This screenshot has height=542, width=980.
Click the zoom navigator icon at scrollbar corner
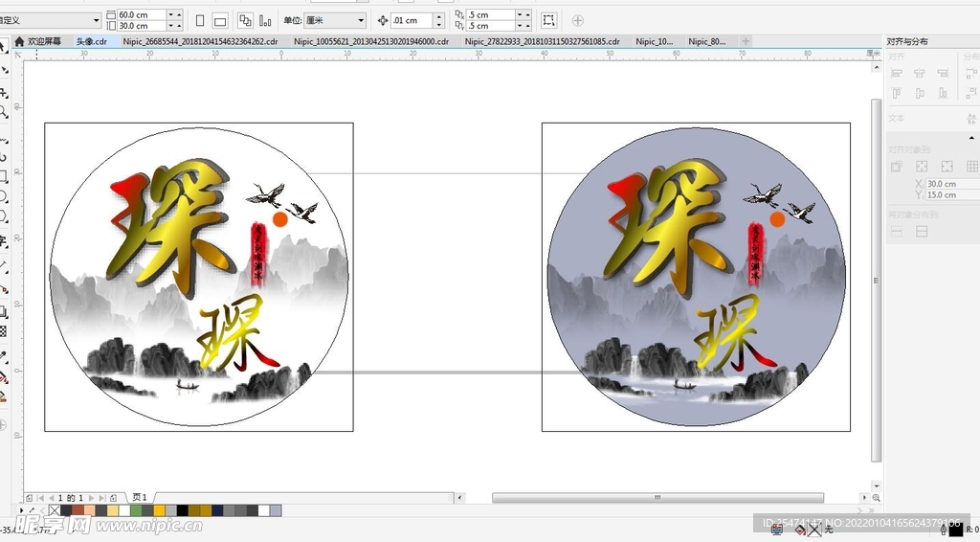click(877, 498)
